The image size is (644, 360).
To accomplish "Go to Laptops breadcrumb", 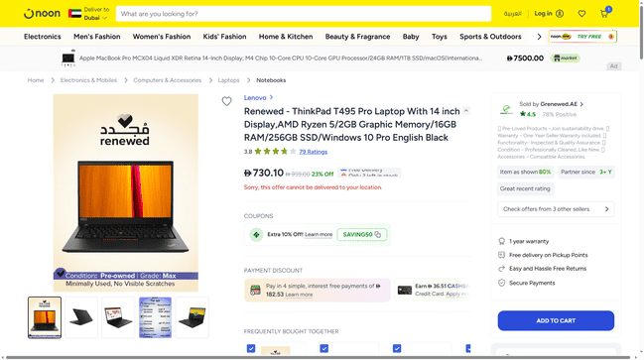I will 228,80.
